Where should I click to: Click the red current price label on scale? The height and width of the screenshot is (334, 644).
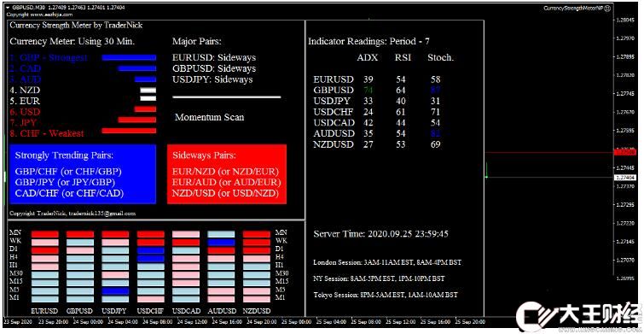[x=624, y=152]
